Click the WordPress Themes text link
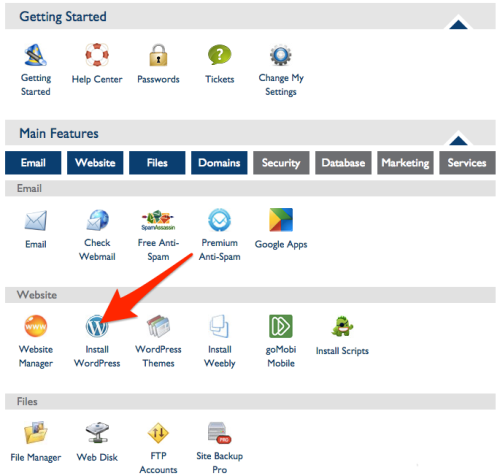This screenshot has width=500, height=476. [x=158, y=356]
